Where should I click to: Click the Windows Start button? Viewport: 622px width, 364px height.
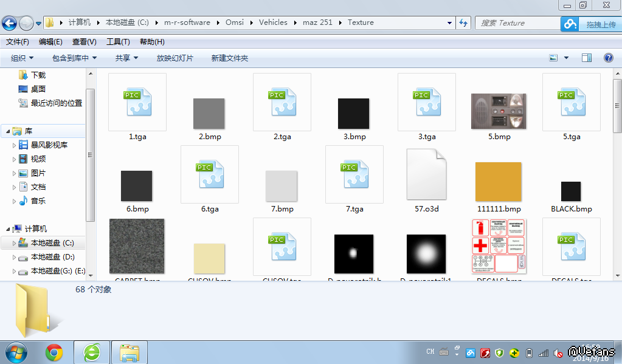point(16,352)
